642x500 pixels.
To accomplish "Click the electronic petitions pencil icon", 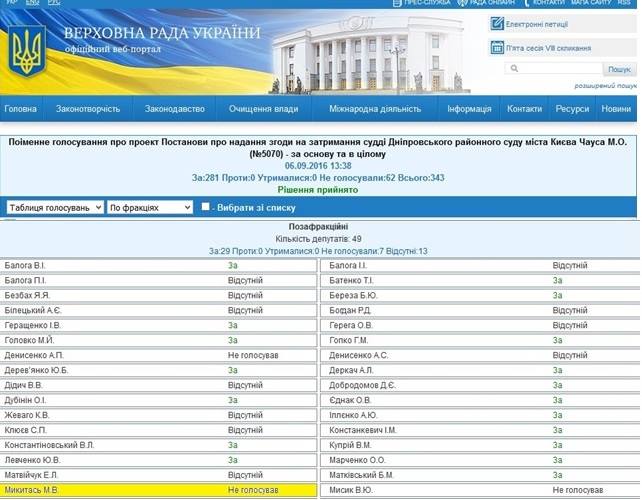I will click(497, 24).
